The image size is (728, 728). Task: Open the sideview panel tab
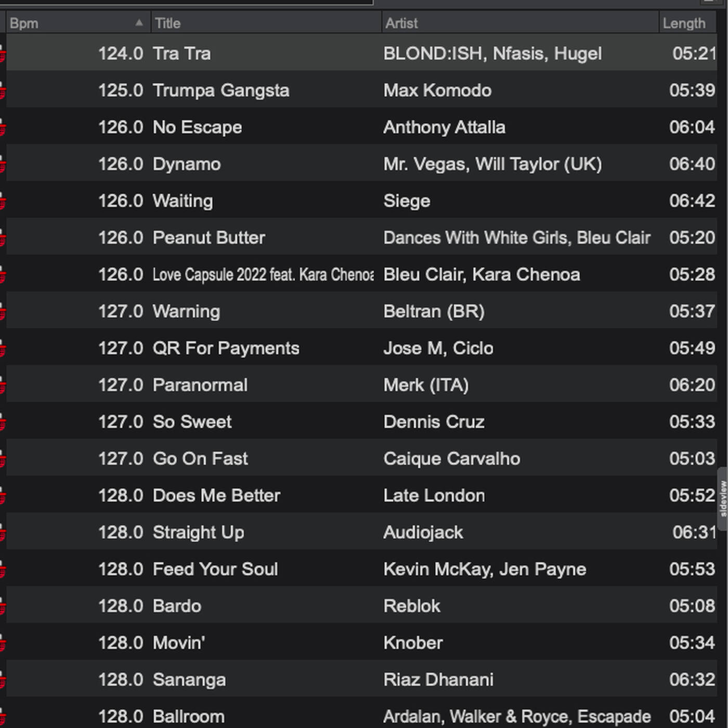click(x=722, y=499)
